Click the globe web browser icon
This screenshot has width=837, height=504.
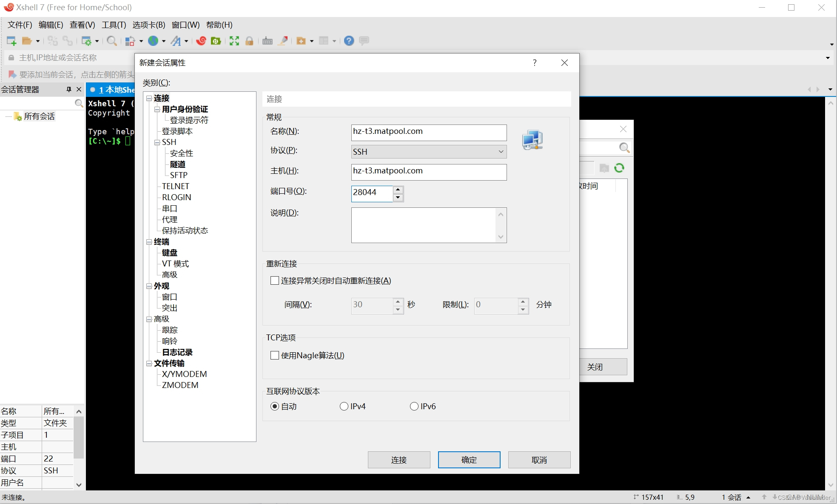click(x=153, y=41)
